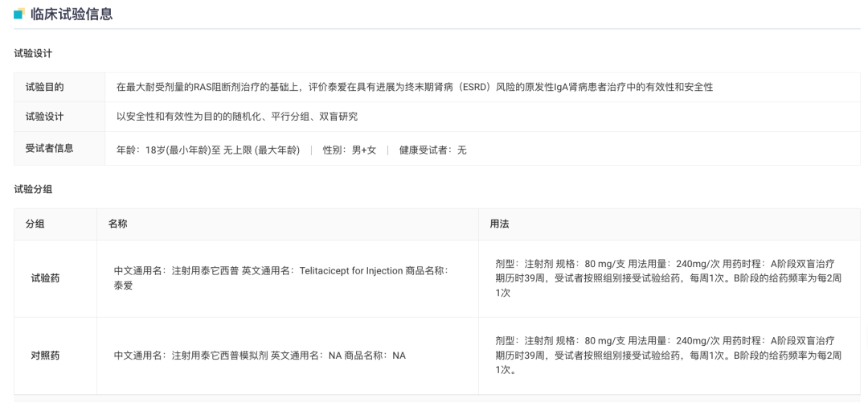Click the 健康受试者：无 field

pyautogui.click(x=432, y=150)
